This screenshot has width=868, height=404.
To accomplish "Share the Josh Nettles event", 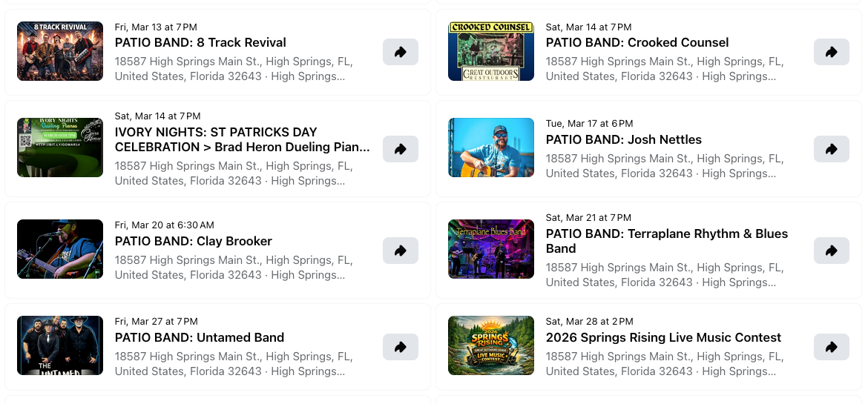I will (x=832, y=149).
